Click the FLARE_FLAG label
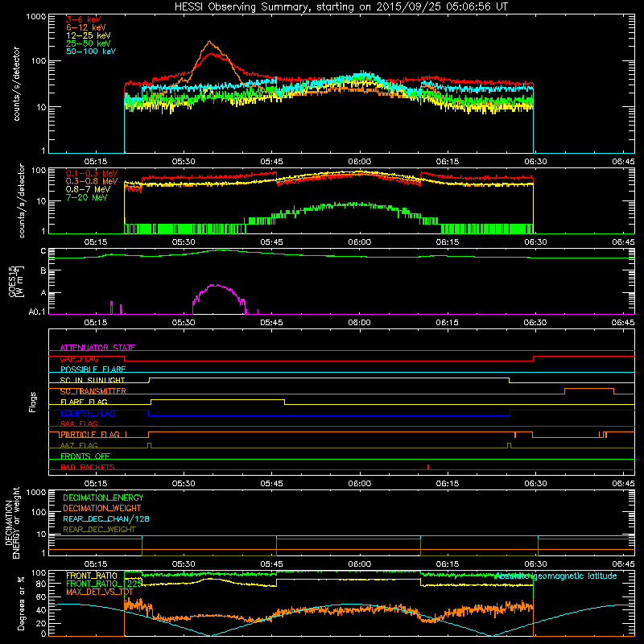This screenshot has height=644, width=644. coord(84,402)
